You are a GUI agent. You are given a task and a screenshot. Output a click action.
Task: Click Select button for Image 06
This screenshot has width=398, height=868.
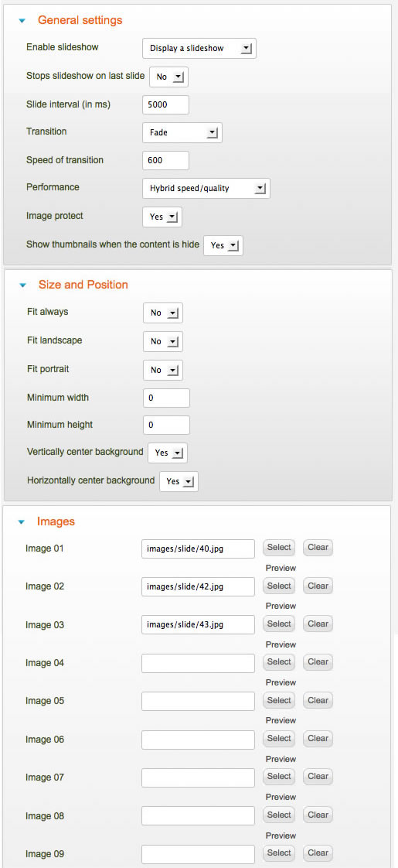(279, 739)
